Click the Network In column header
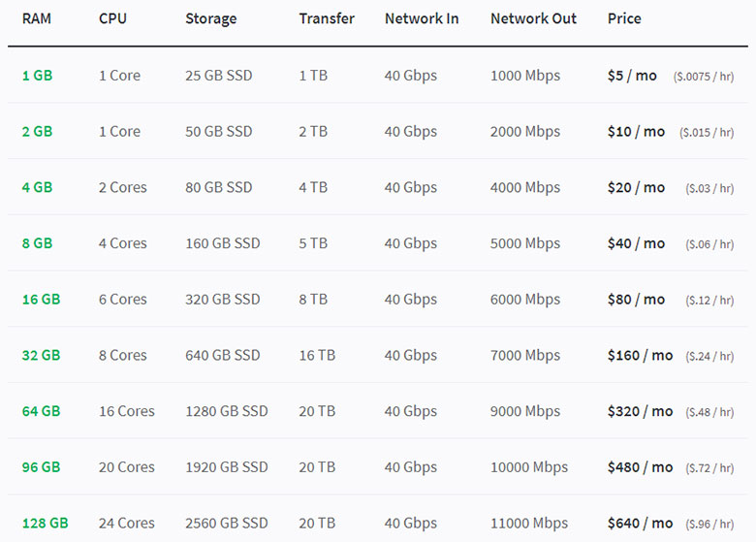 coord(422,18)
